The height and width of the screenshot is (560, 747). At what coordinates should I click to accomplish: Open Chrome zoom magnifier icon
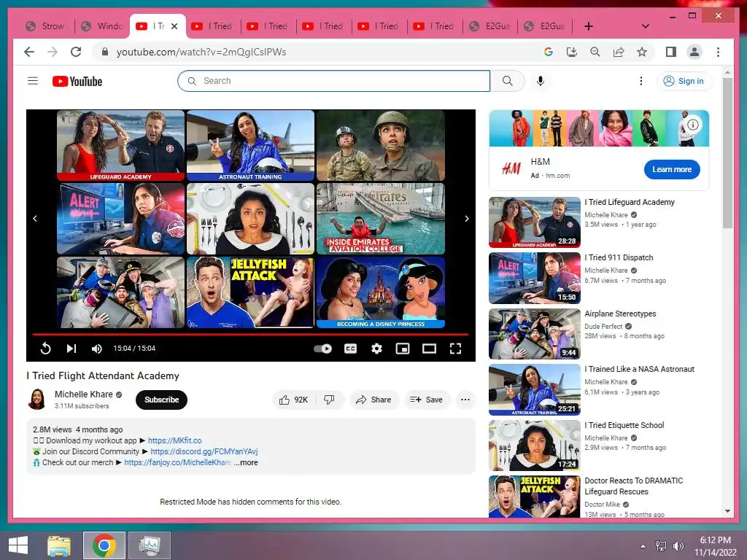click(x=595, y=52)
